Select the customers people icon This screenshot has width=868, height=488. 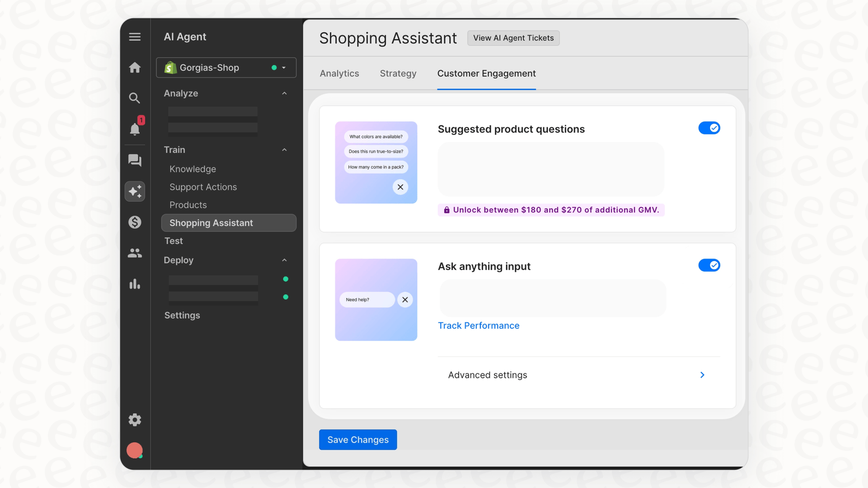pyautogui.click(x=135, y=253)
